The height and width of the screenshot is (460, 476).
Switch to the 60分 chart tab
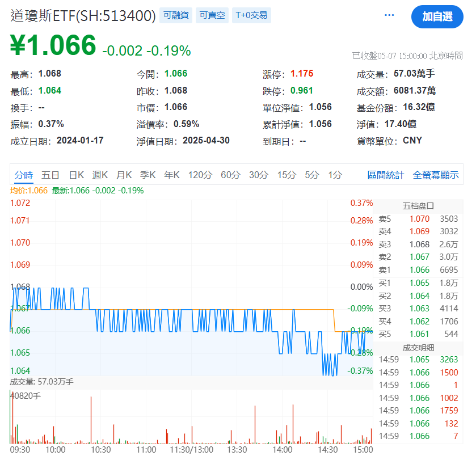tap(230, 175)
